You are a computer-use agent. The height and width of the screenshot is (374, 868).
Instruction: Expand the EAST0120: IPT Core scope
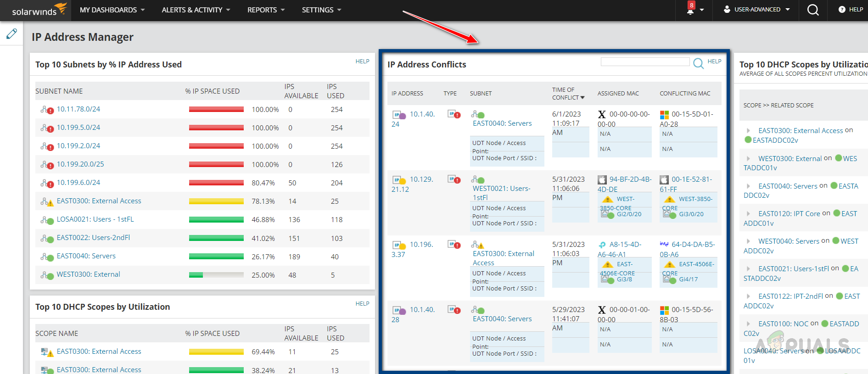click(x=748, y=213)
